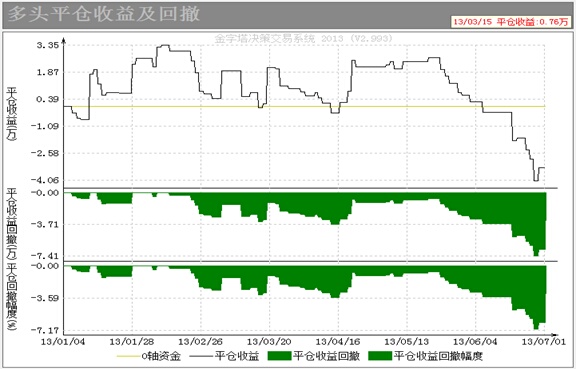Click the y-axis value -2.58
The height and width of the screenshot is (369, 576).
tap(44, 153)
